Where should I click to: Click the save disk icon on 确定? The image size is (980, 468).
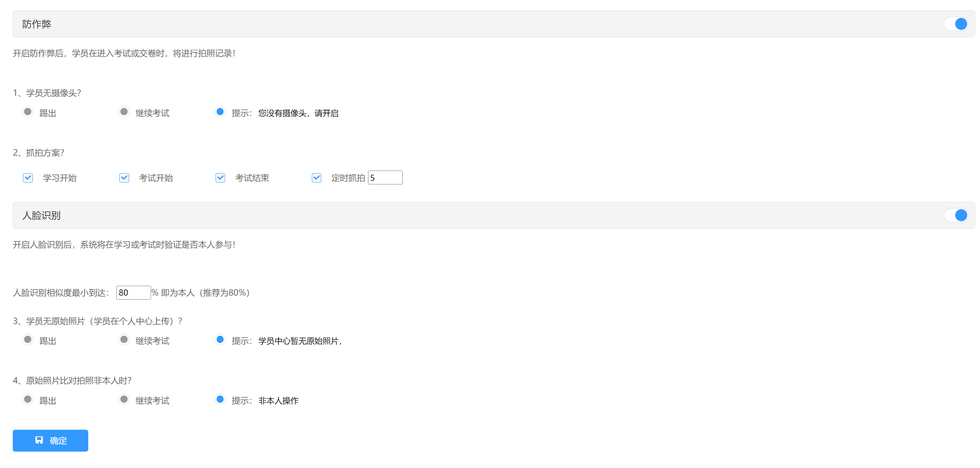39,440
